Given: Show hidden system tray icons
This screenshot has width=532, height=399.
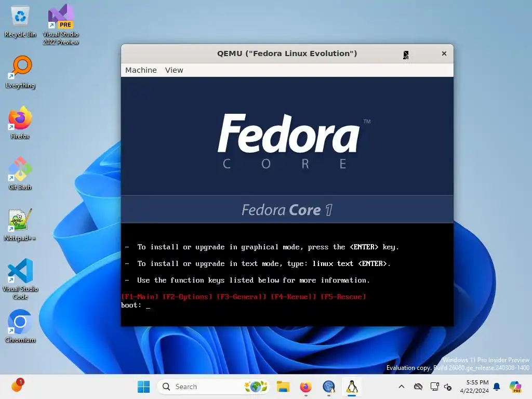Looking at the screenshot, I should (402, 387).
